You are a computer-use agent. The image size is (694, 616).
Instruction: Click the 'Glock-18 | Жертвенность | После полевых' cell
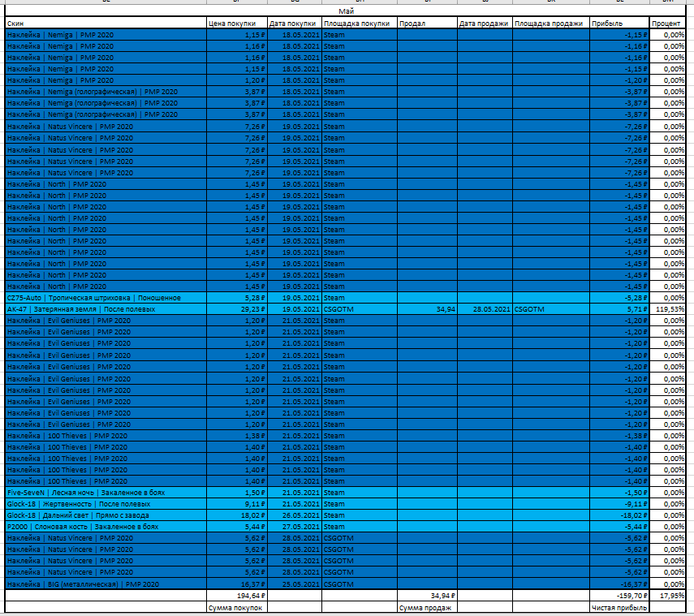click(x=106, y=504)
